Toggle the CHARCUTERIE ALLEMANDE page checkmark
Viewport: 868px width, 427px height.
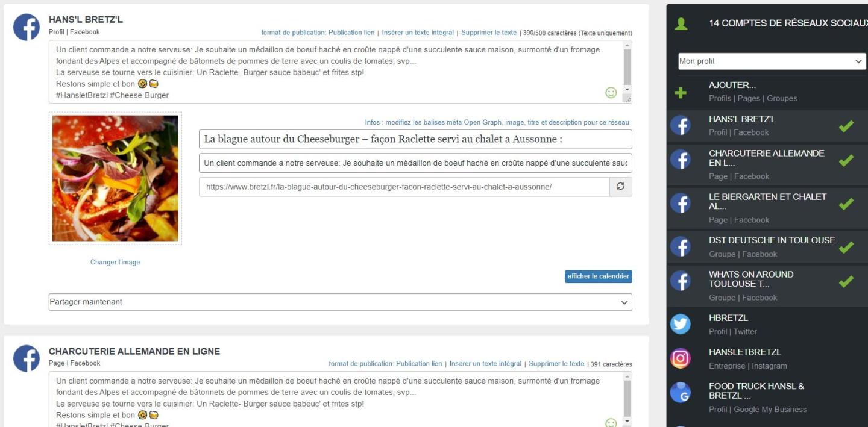(x=846, y=161)
